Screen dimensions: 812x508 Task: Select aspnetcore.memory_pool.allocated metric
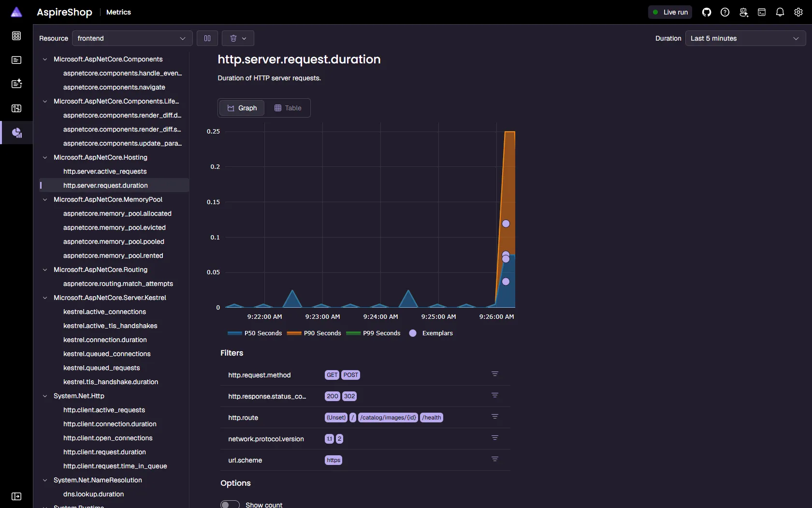tap(117, 213)
